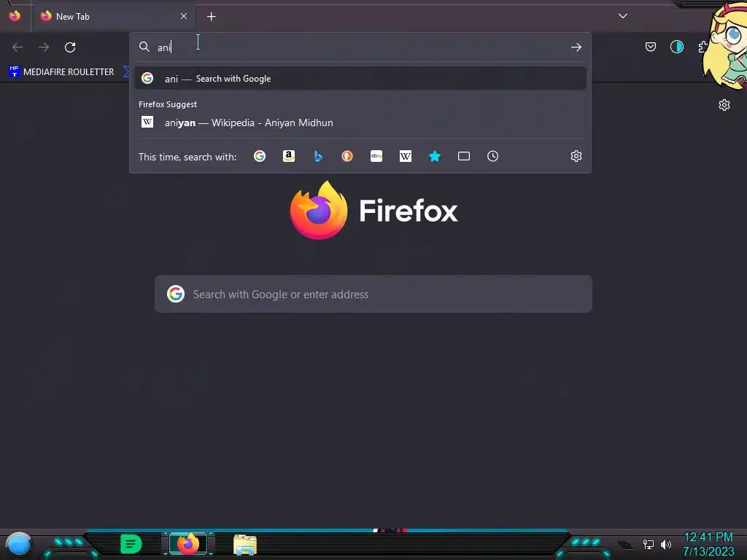Viewport: 747px width, 560px height.
Task: Open a new tab with the plus button
Action: [x=211, y=17]
